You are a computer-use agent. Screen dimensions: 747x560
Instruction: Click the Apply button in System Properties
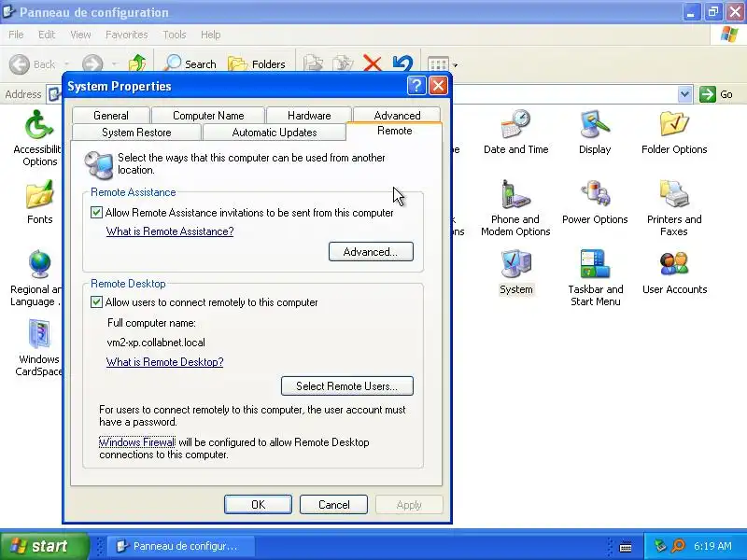coord(409,504)
